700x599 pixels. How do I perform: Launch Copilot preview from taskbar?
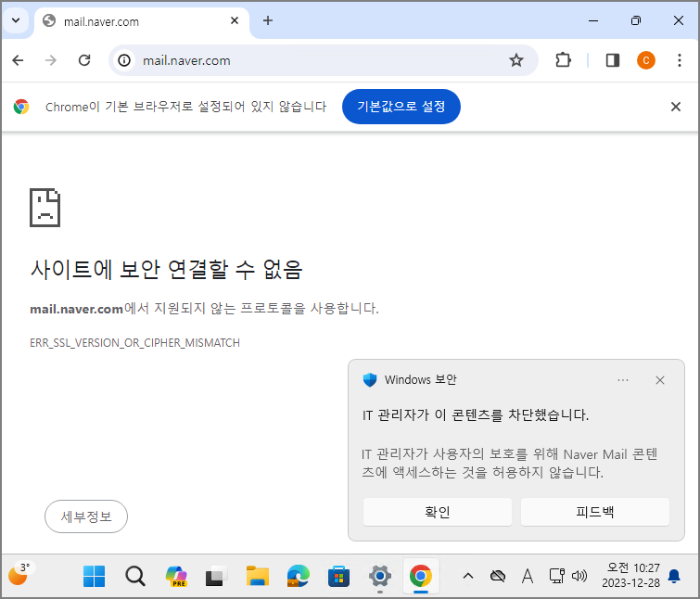tap(176, 576)
